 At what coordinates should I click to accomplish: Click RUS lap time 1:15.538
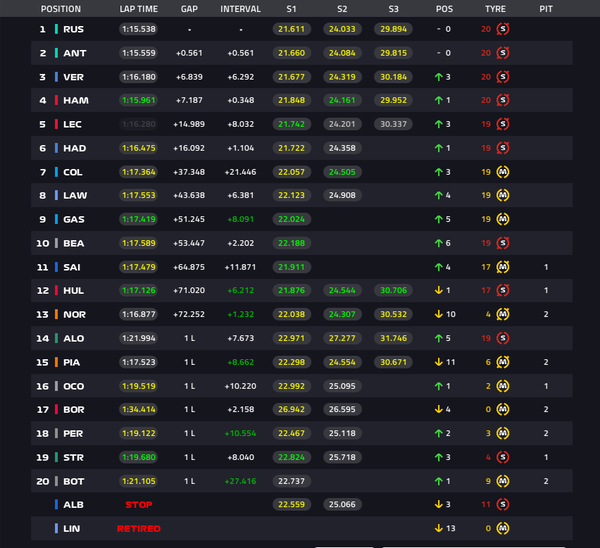[139, 29]
